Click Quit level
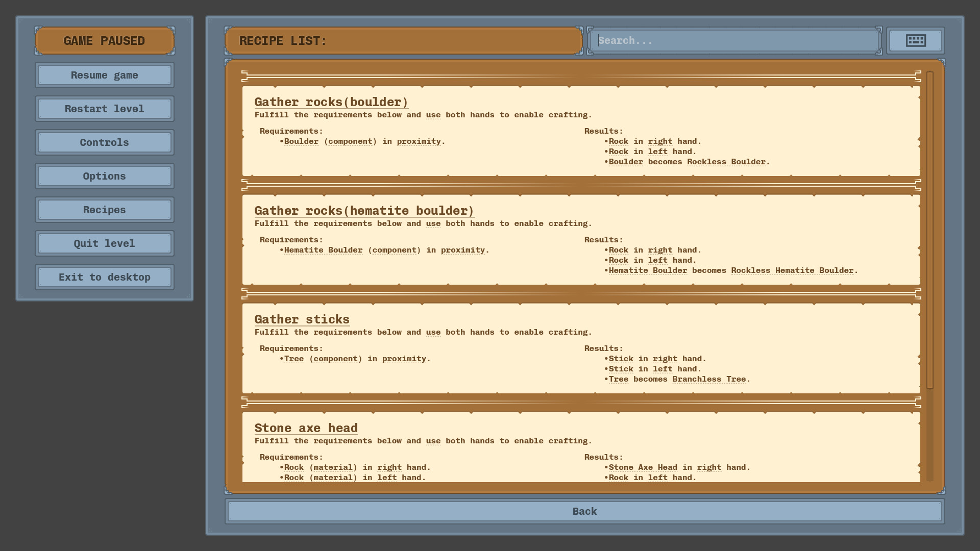Screen dimensions: 980x551 tap(104, 243)
